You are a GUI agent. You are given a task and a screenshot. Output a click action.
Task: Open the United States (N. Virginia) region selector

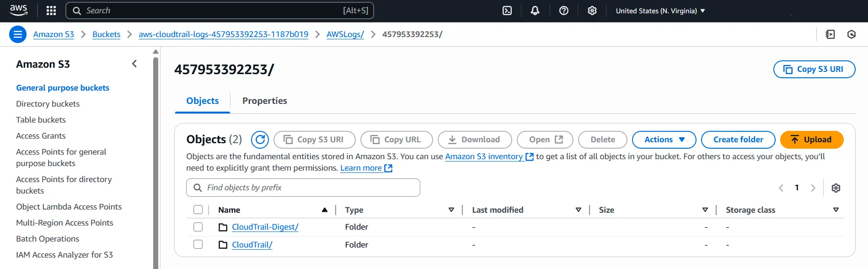click(660, 11)
